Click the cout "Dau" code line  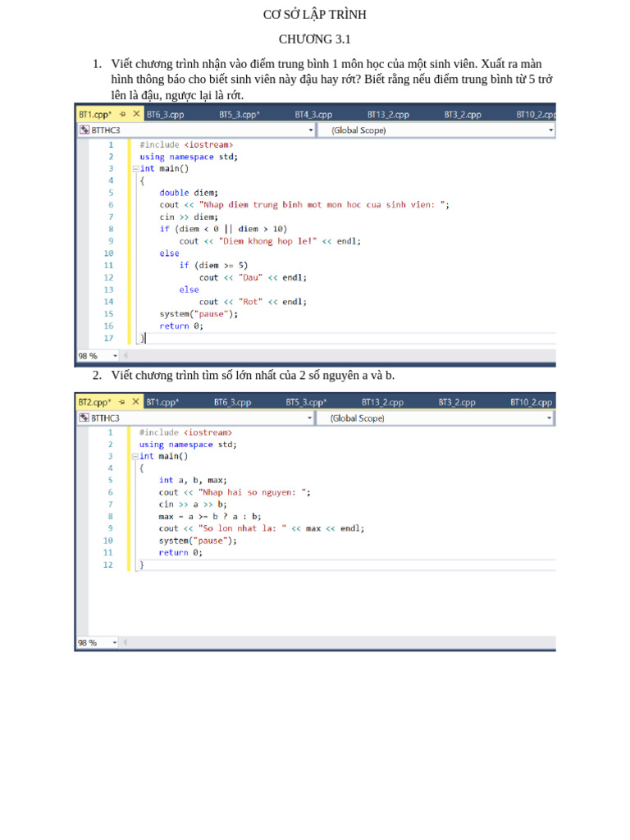(x=253, y=277)
